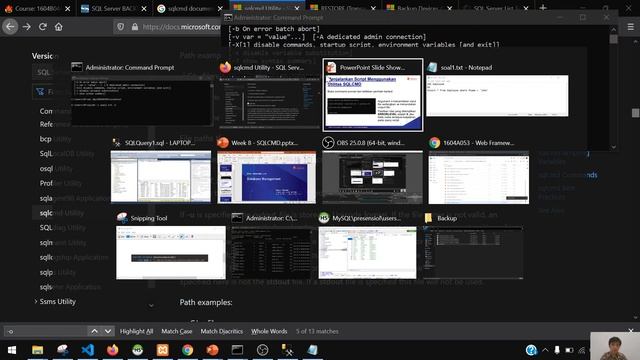Click the Firefox forward arrow button
This screenshot has height=360, width=640.
click(27, 27)
